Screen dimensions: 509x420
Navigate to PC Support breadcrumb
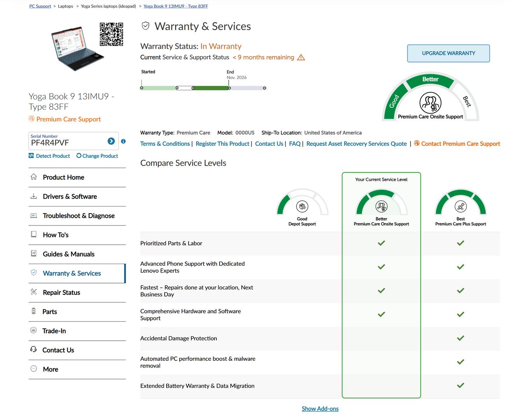pyautogui.click(x=40, y=6)
